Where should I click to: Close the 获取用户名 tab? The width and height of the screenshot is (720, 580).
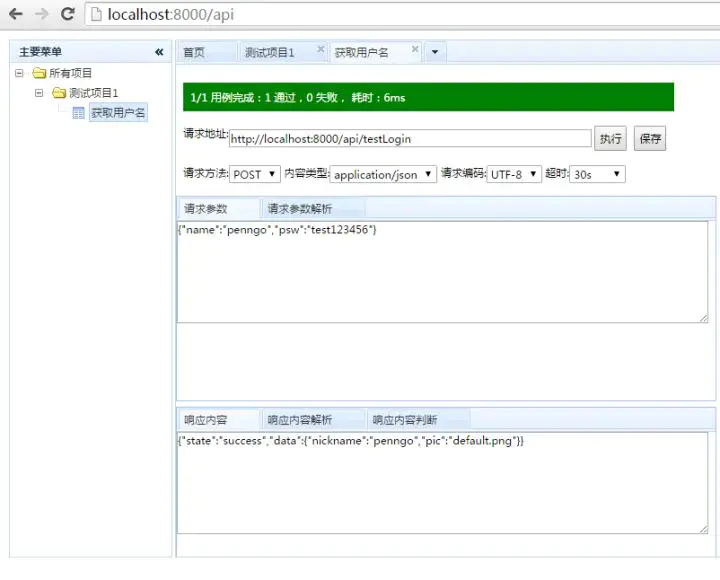415,49
